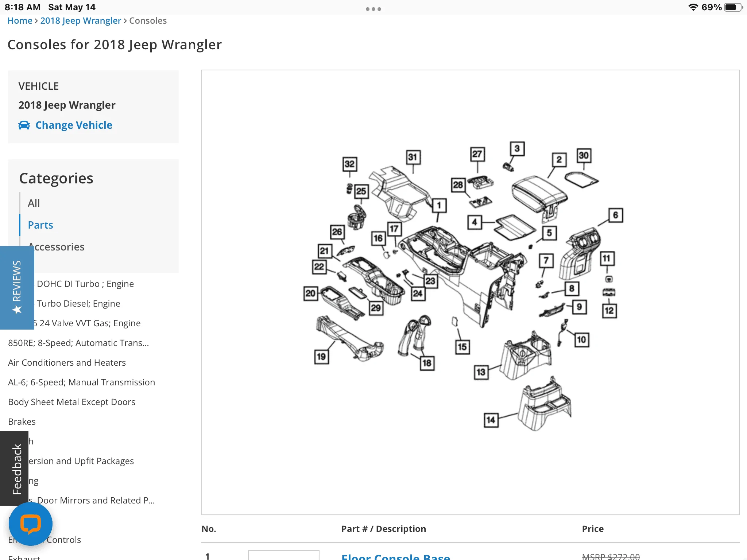
Task: Click diagram callout number 25
Action: pos(361,191)
